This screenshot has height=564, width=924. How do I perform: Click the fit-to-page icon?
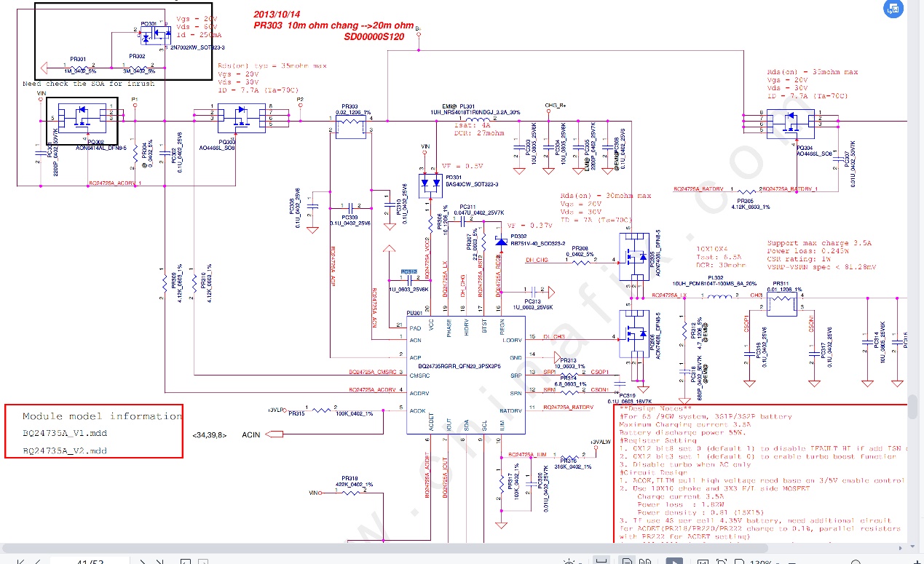pyautogui.click(x=721, y=563)
